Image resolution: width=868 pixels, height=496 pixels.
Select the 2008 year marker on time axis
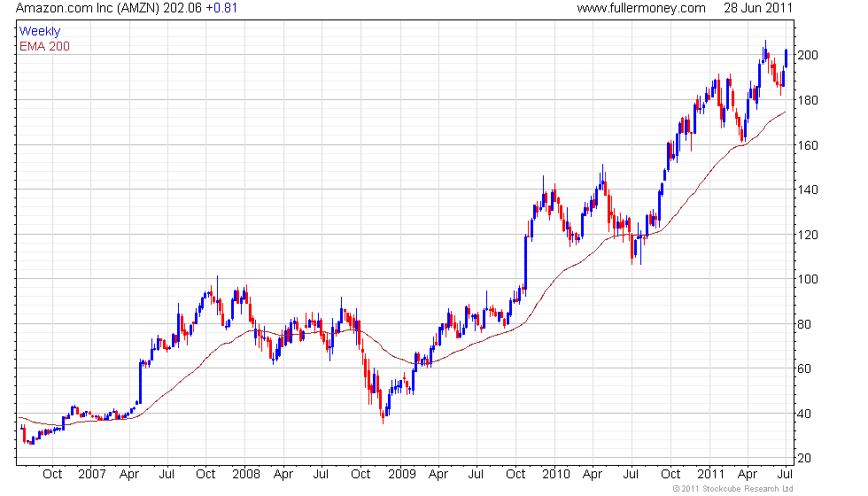pos(245,474)
